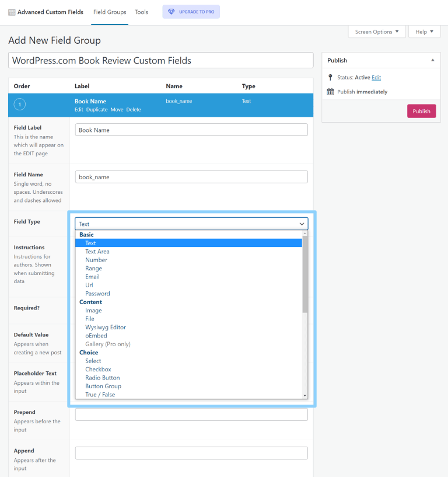Click the Book Name row title
448x477 pixels.
[90, 102]
